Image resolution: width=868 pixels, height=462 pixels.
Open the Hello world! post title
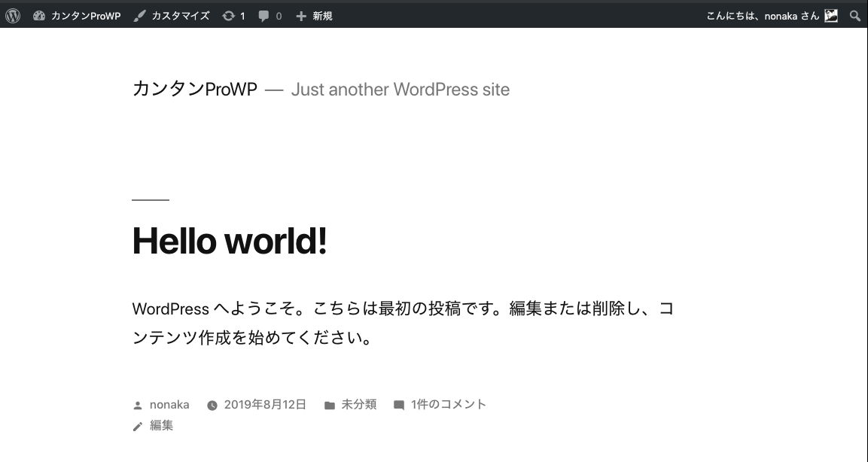tap(230, 241)
